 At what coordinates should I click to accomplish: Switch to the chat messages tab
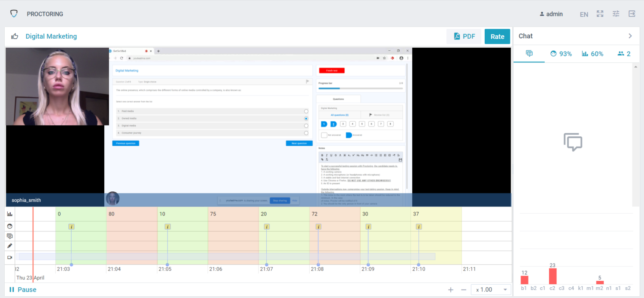coord(529,54)
